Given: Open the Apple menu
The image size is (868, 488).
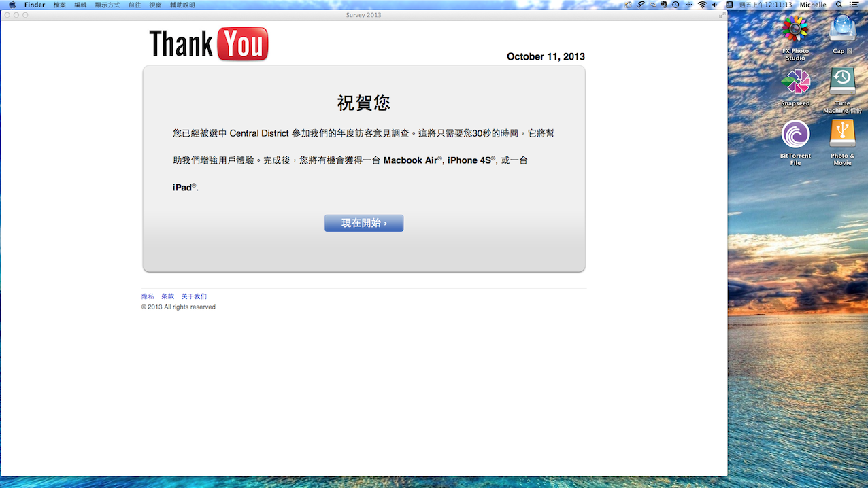Looking at the screenshot, I should coord(12,5).
